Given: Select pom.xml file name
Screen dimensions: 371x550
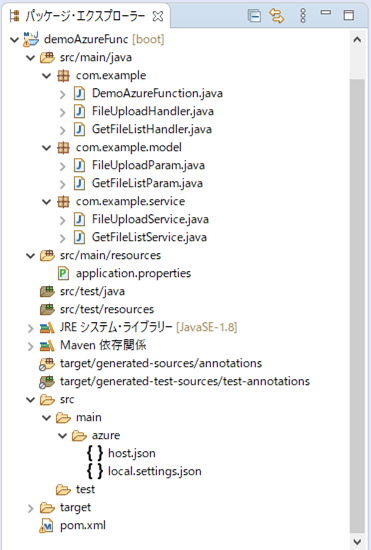Looking at the screenshot, I should click(83, 525).
